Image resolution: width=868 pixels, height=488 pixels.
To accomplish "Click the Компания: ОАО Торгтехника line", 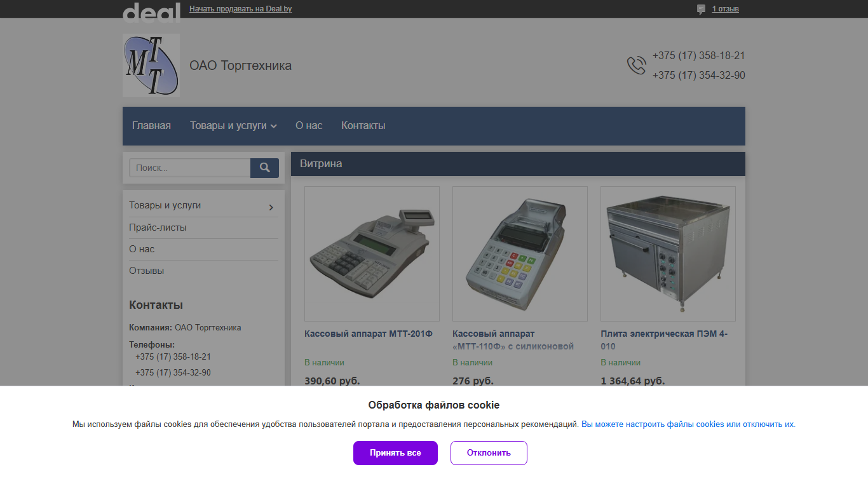I will point(185,328).
